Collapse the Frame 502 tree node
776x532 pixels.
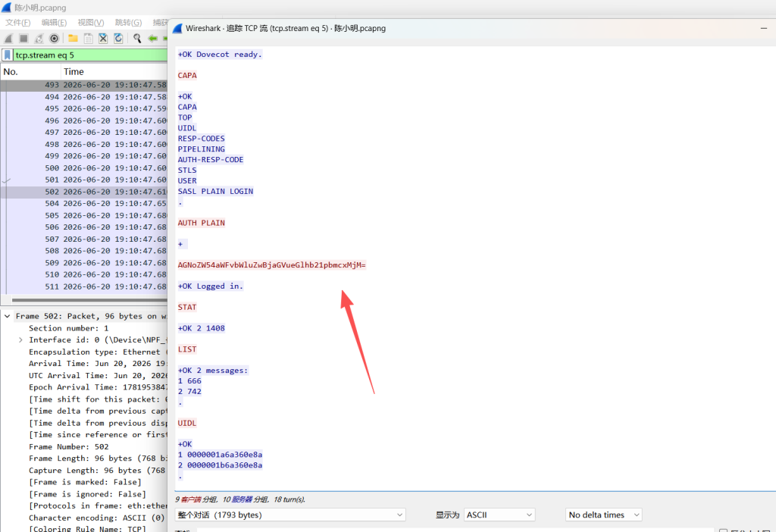pyautogui.click(x=8, y=316)
